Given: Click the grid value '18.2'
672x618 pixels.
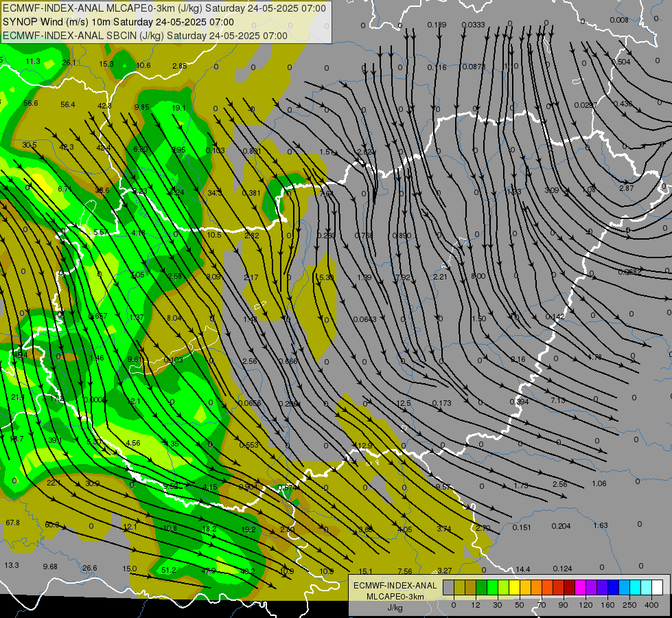Looking at the screenshot, I should click(209, 529).
